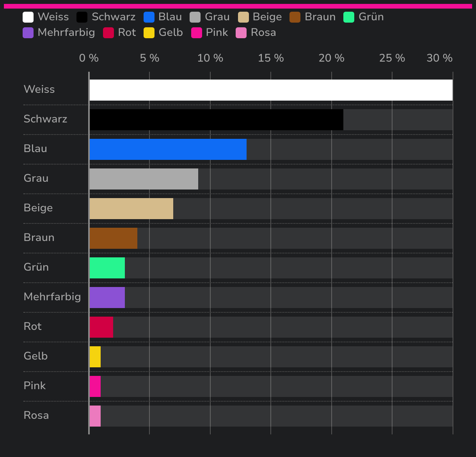The height and width of the screenshot is (457, 476).
Task: Click the Pink legend swatch
Action: click(197, 33)
